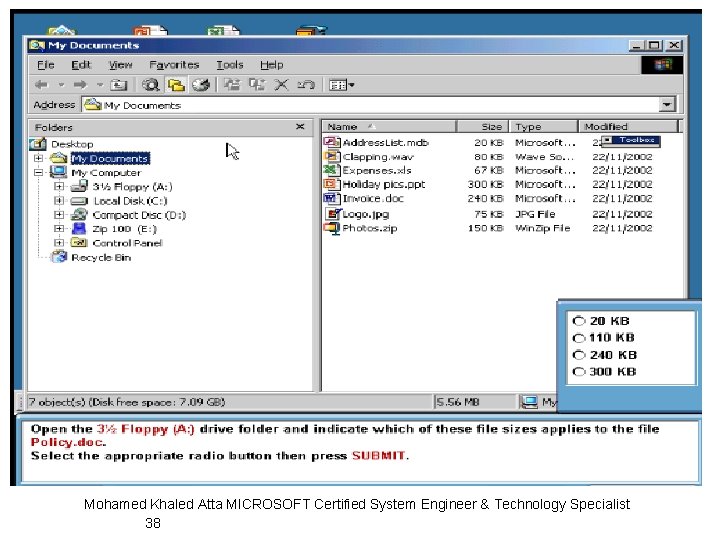
Task: Open the Help menu
Action: pos(271,65)
